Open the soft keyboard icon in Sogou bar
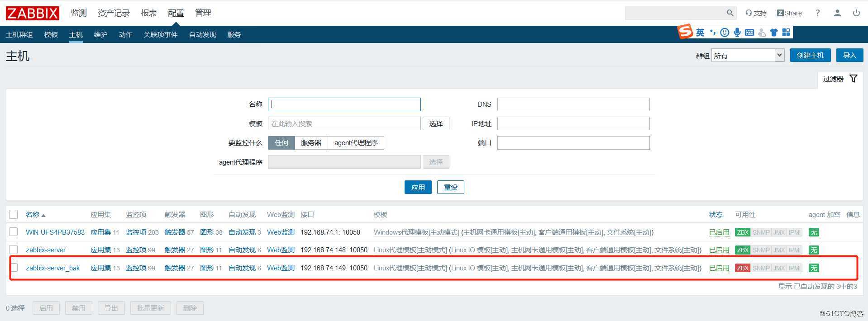The image size is (868, 321). [x=749, y=33]
